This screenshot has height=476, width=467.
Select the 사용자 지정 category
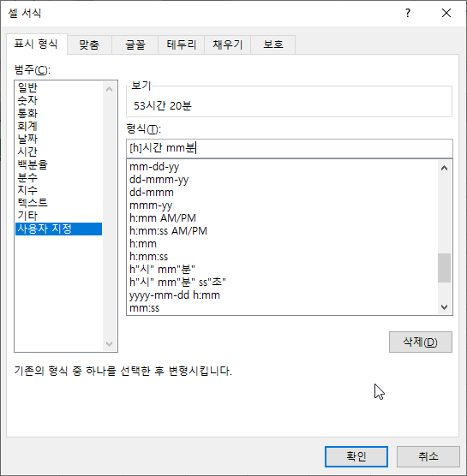click(58, 229)
